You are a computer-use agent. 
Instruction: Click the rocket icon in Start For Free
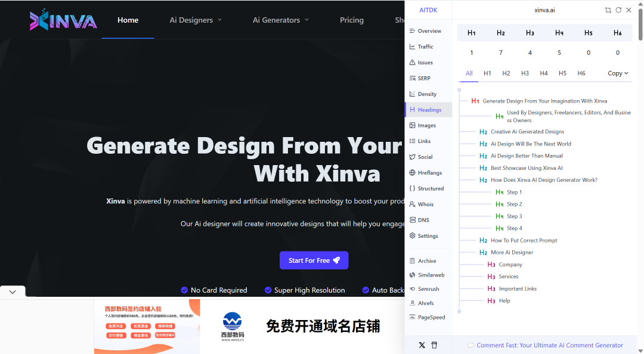(x=336, y=260)
